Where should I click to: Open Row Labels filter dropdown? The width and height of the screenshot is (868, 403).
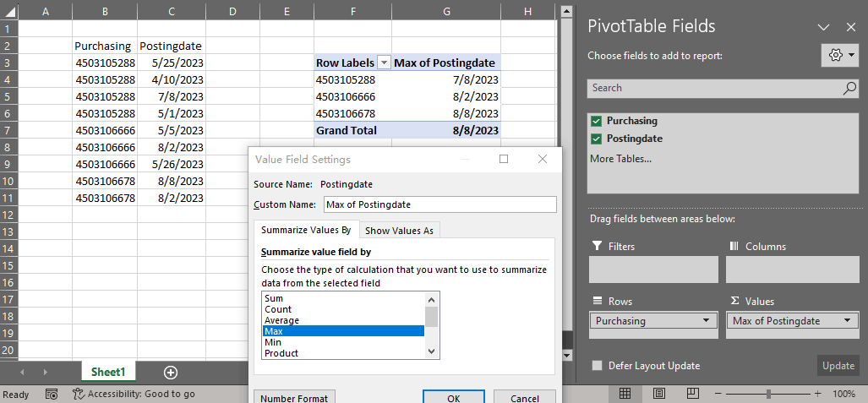(384, 63)
